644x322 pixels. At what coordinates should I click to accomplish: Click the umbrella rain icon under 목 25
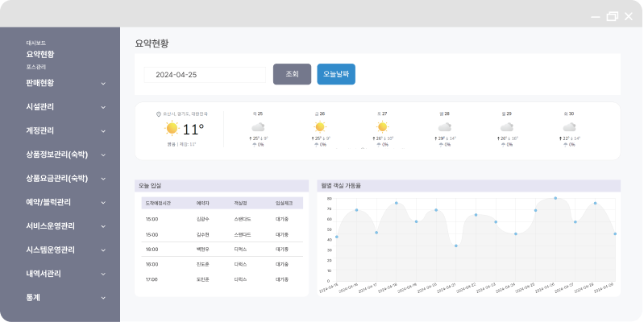click(254, 145)
